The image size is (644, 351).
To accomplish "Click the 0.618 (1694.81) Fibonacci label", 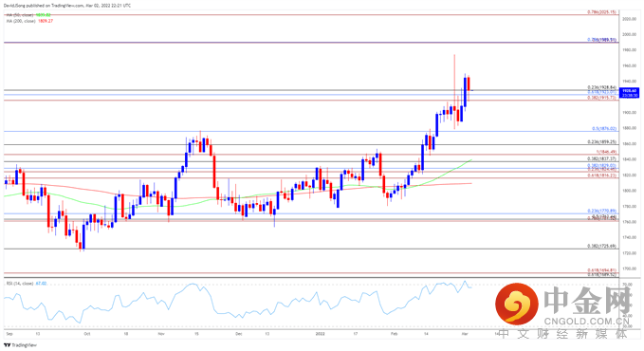I will click(x=602, y=270).
